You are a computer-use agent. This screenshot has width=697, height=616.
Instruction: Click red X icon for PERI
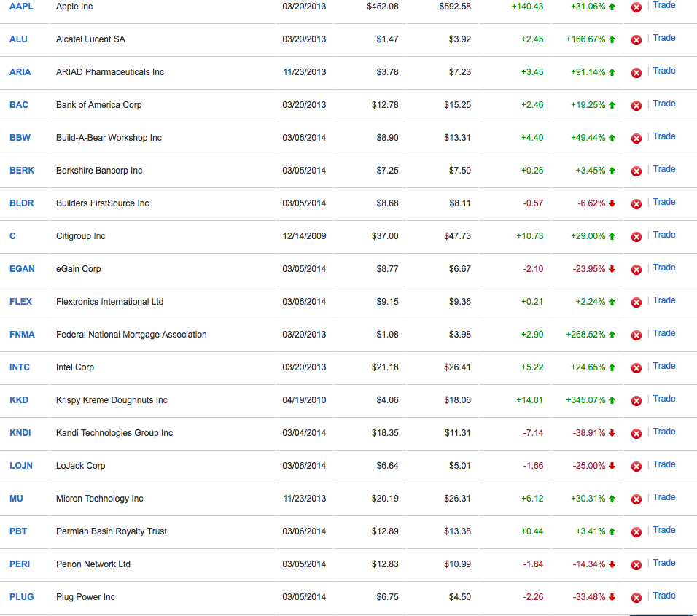tap(636, 565)
